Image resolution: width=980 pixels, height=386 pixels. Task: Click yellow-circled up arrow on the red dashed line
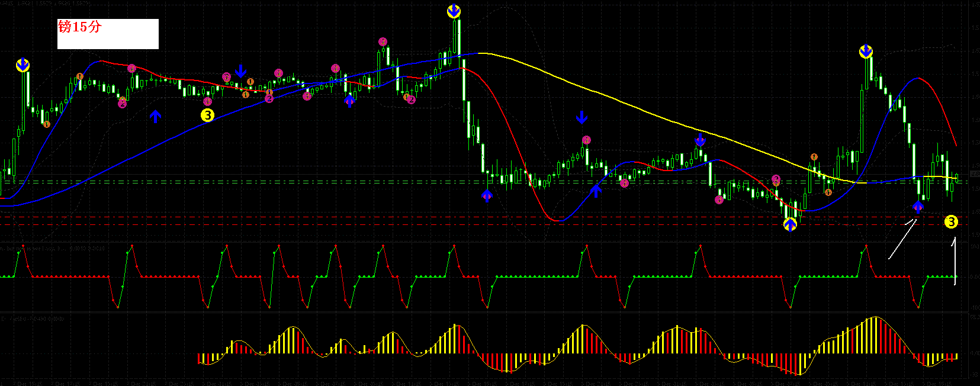point(790,224)
